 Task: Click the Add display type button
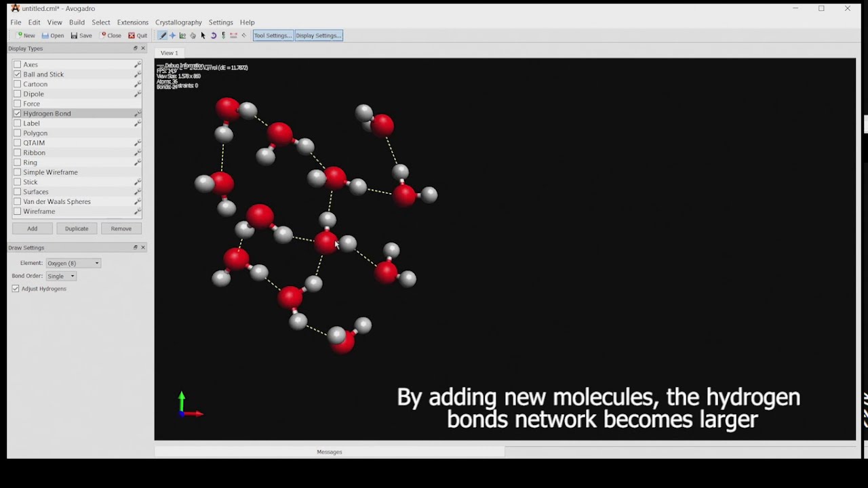(32, 228)
